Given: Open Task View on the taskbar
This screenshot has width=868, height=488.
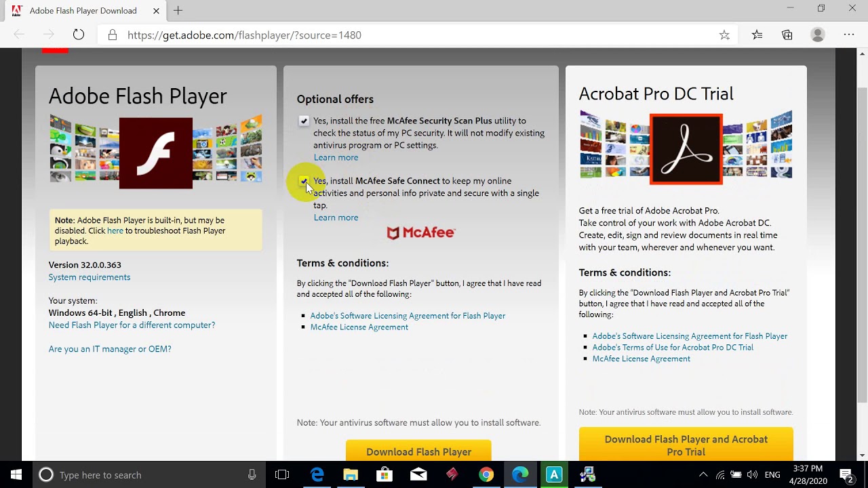Looking at the screenshot, I should coord(282,474).
